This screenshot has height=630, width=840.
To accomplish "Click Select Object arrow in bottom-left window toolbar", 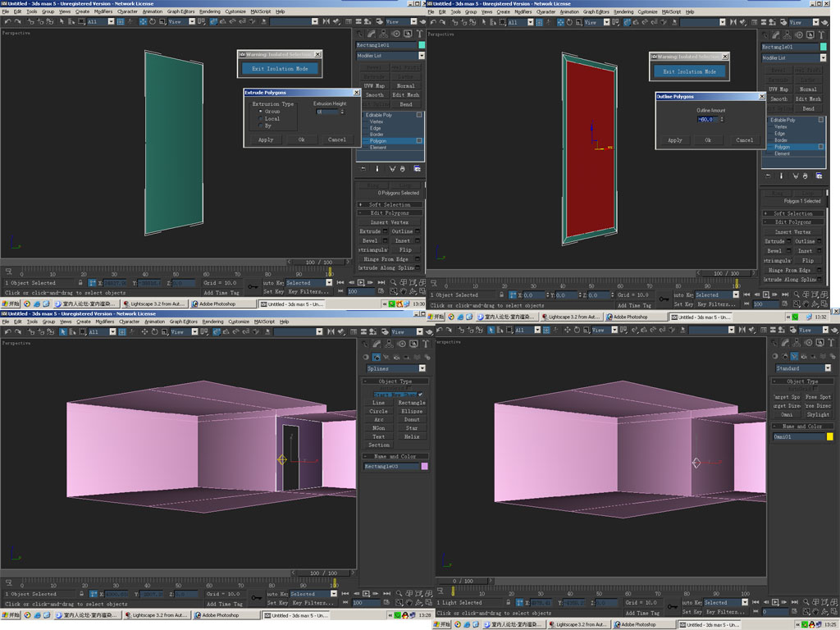I will tap(62, 331).
